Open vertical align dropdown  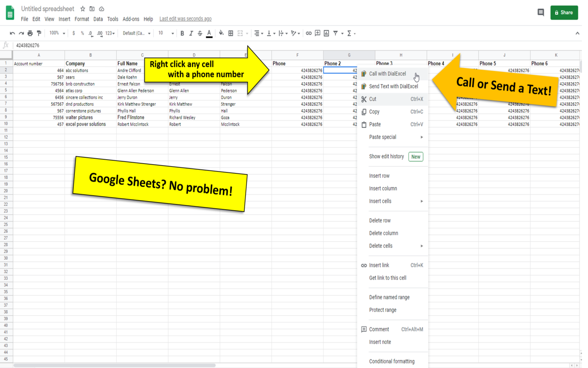(271, 33)
